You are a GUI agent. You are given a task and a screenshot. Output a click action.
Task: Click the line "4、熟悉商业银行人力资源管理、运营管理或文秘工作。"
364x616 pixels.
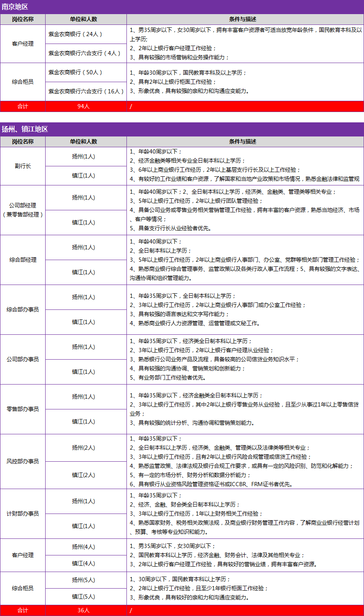pyautogui.click(x=195, y=323)
